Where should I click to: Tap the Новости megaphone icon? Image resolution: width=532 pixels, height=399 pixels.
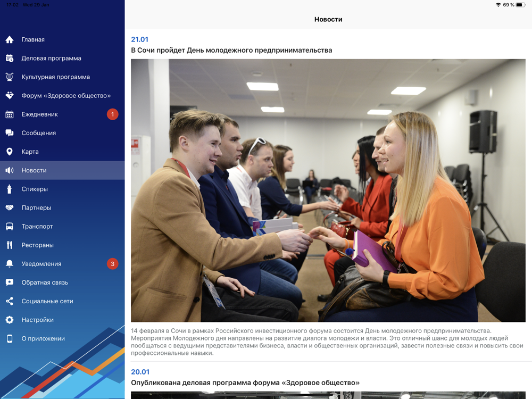pyautogui.click(x=10, y=170)
